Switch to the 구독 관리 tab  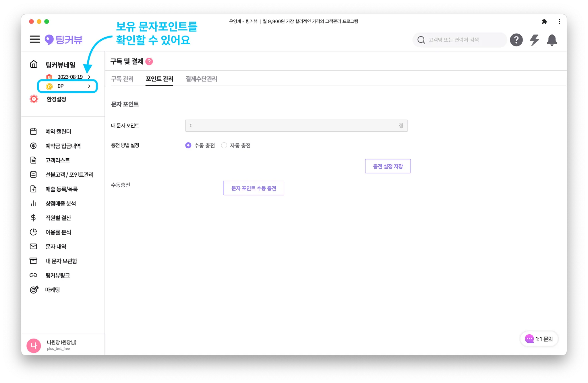pos(122,79)
